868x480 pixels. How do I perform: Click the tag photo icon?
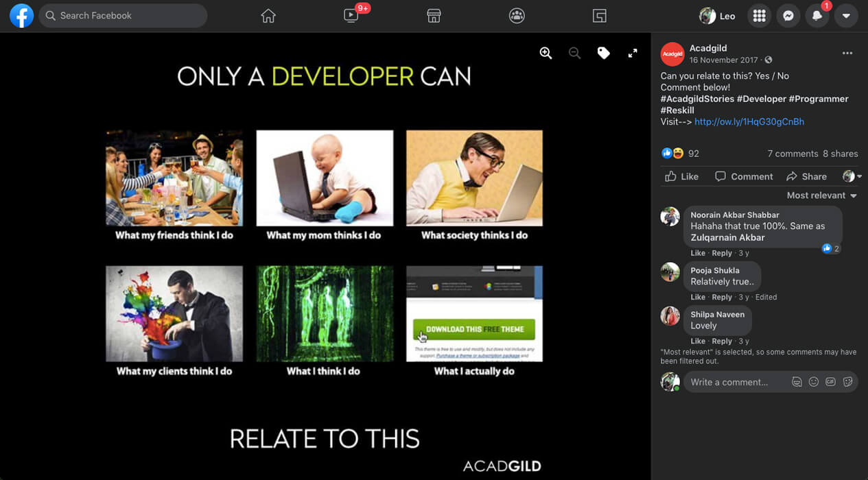click(603, 53)
